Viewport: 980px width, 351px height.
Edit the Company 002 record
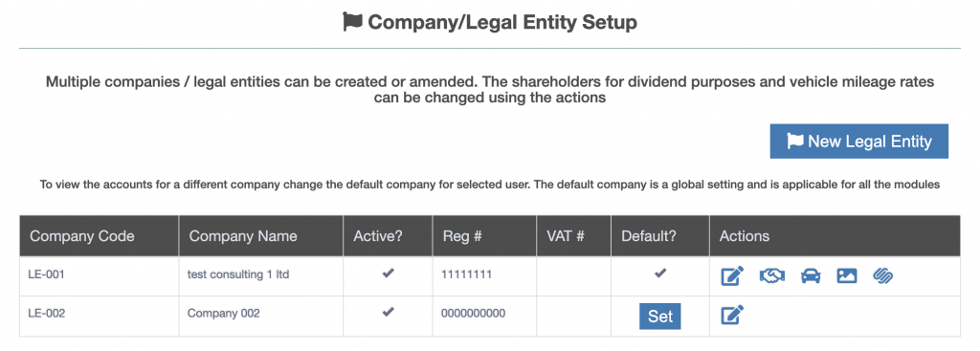732,315
